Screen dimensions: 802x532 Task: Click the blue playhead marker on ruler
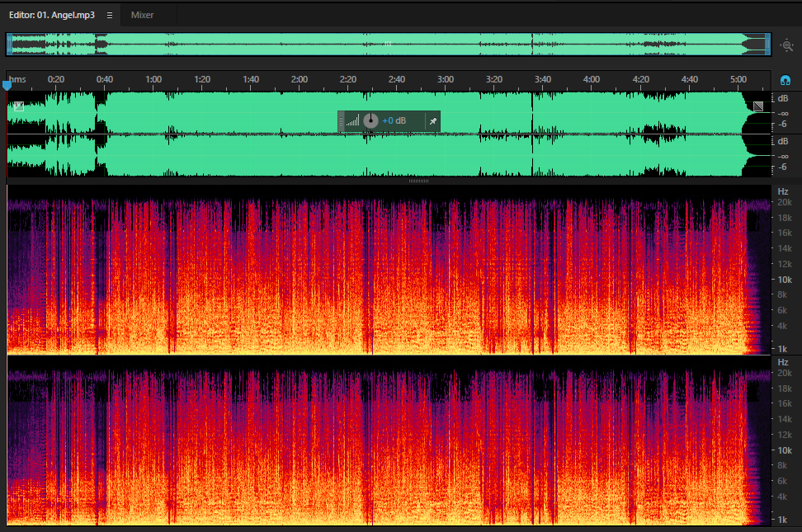7,86
